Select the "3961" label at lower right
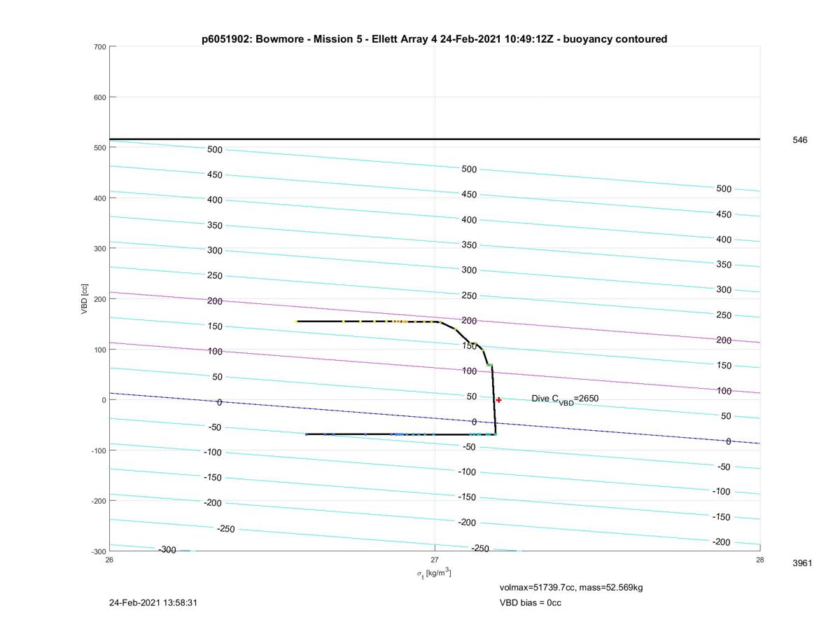The image size is (840, 620). [x=802, y=563]
